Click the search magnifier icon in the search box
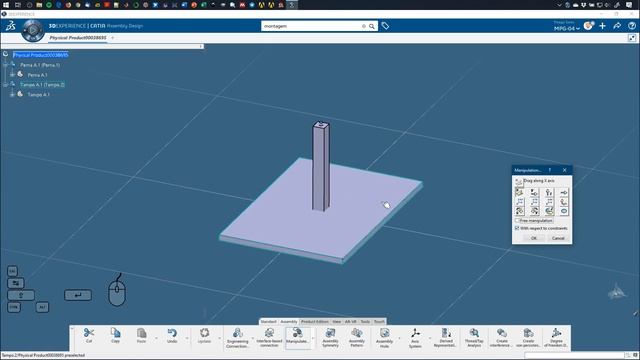 (372, 26)
